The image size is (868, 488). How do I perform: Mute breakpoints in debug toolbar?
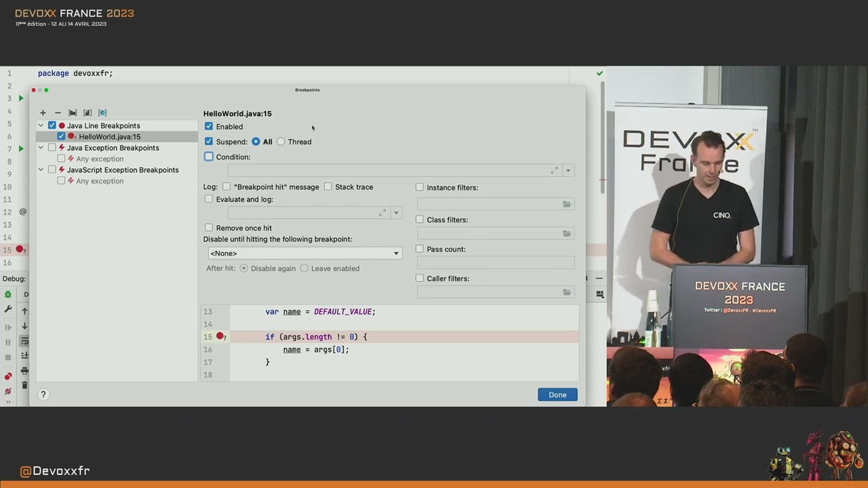[8, 391]
